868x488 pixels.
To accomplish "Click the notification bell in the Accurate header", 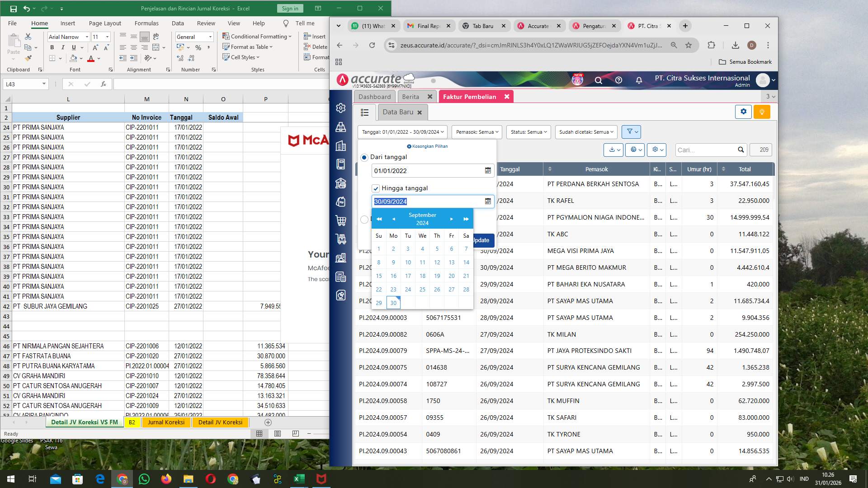I will pyautogui.click(x=639, y=80).
